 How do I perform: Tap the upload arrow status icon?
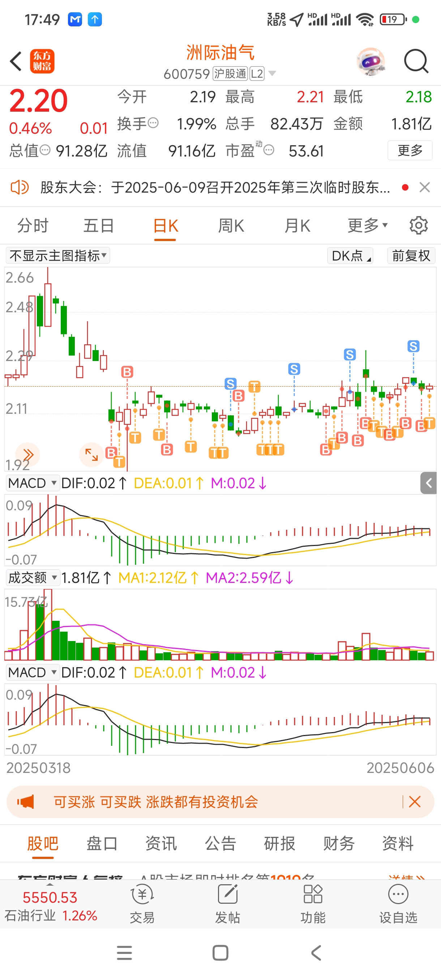click(x=95, y=20)
